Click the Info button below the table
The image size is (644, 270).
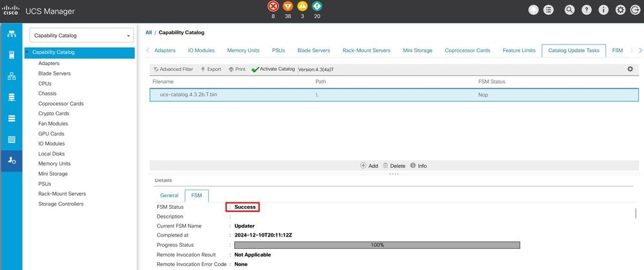(419, 166)
